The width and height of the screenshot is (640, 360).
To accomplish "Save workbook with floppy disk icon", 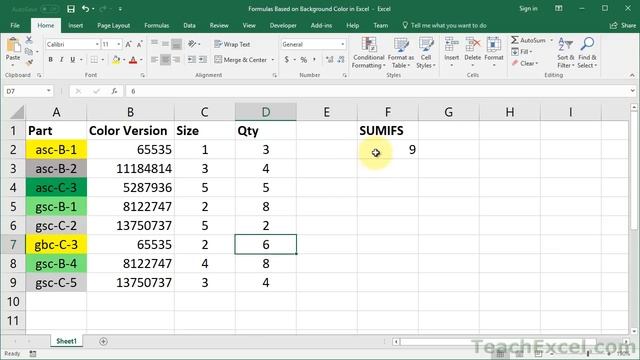I will point(71,9).
